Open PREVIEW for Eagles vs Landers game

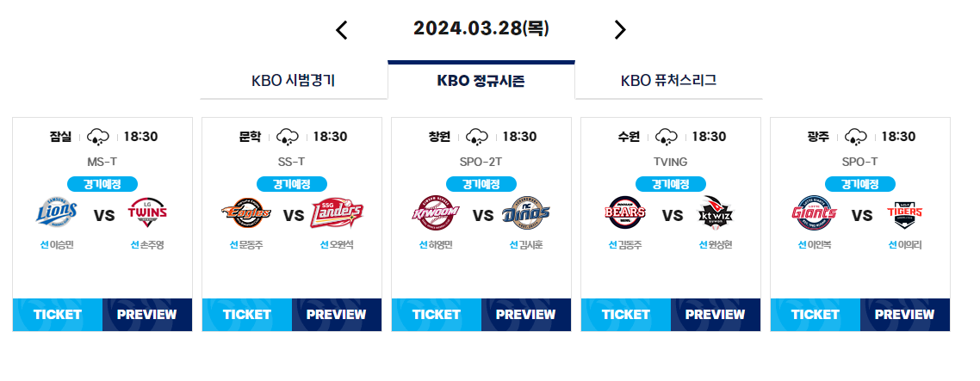[337, 315]
